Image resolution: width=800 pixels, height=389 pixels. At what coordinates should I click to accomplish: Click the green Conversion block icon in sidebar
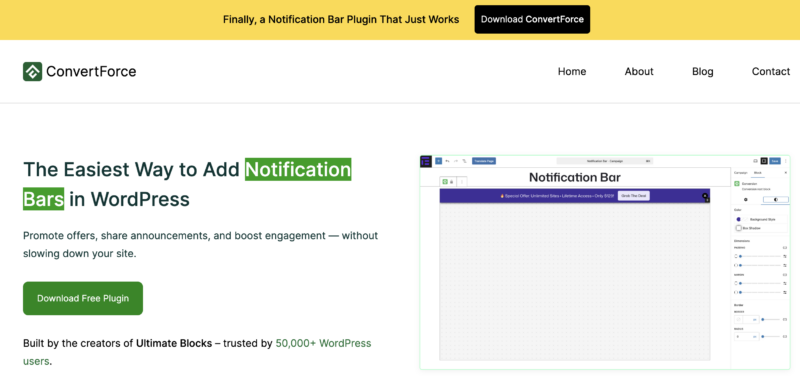(x=737, y=184)
